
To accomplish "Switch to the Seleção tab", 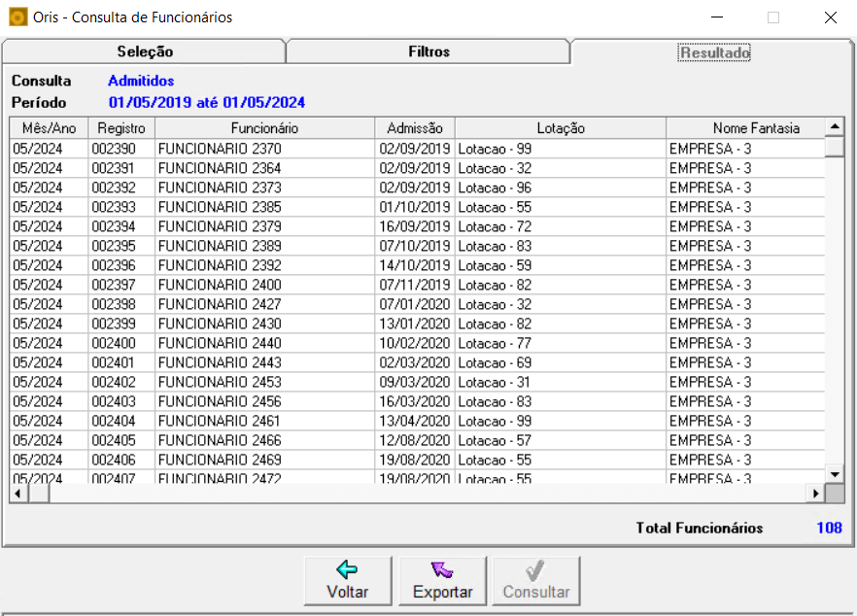I will [x=144, y=51].
